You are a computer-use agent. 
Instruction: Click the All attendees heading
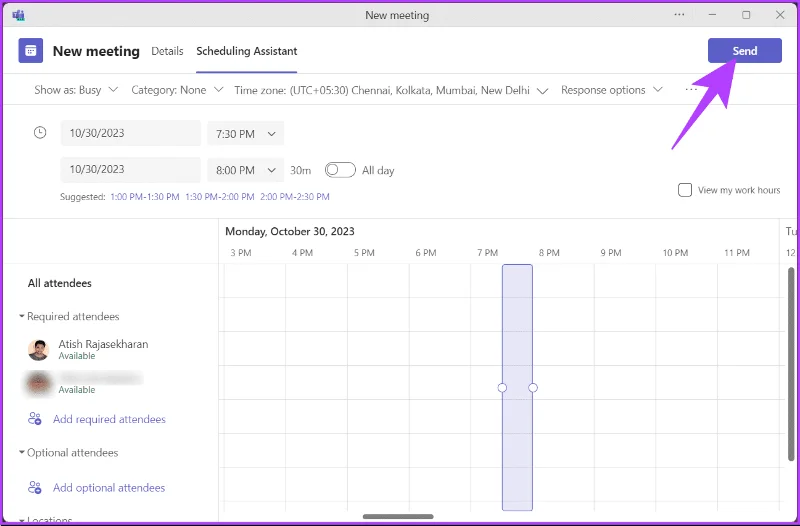click(x=60, y=283)
